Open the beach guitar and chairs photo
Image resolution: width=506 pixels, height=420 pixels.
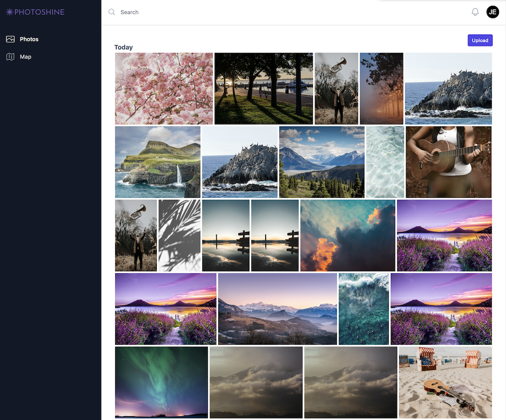445,382
